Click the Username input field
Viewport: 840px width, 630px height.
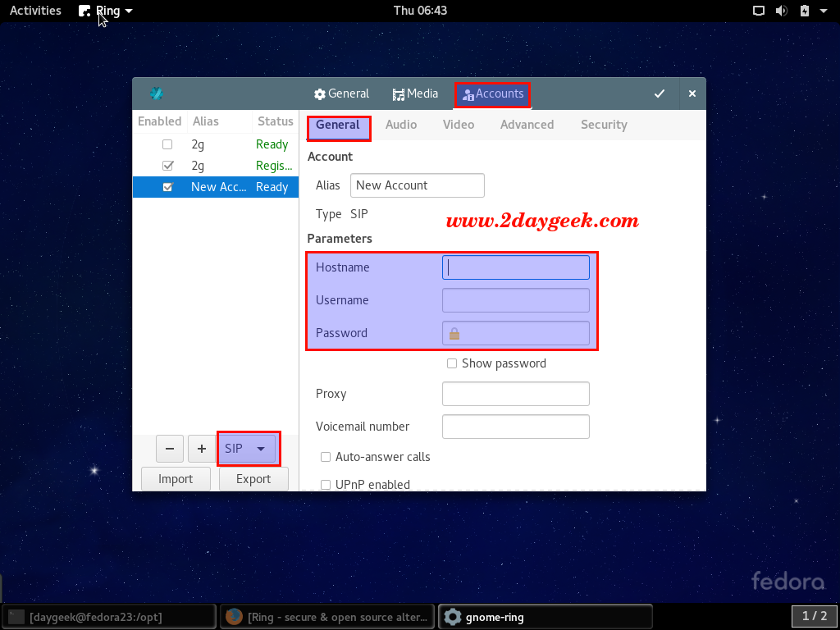(x=516, y=300)
